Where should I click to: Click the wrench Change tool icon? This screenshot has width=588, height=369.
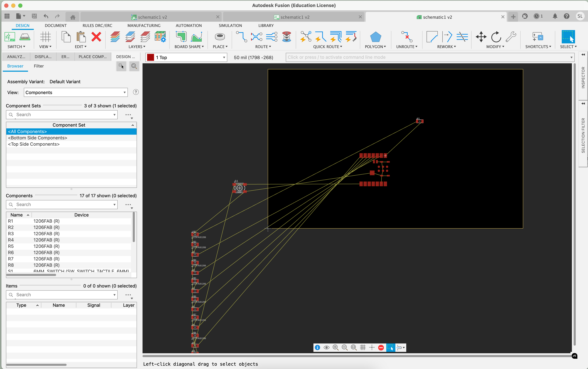tap(511, 37)
